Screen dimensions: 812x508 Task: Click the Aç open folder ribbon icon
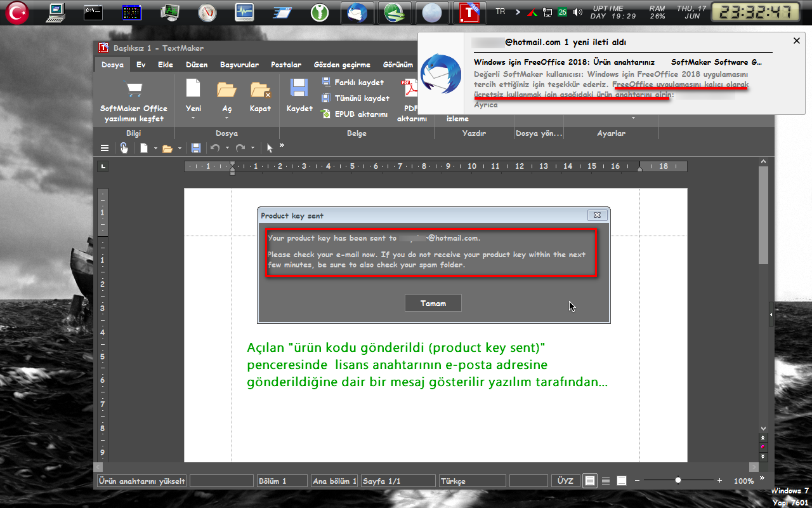pyautogui.click(x=226, y=90)
